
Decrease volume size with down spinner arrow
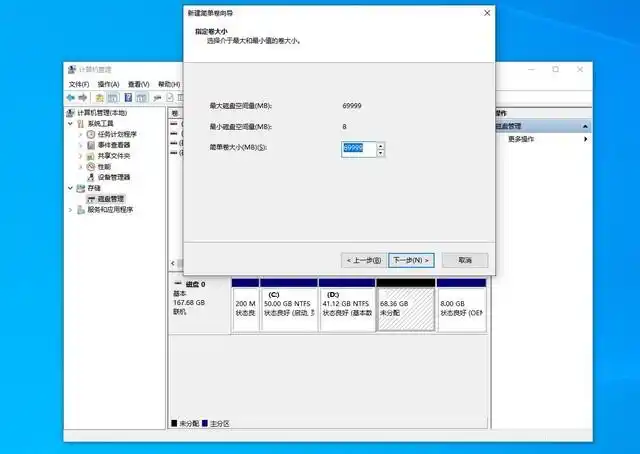click(x=380, y=153)
